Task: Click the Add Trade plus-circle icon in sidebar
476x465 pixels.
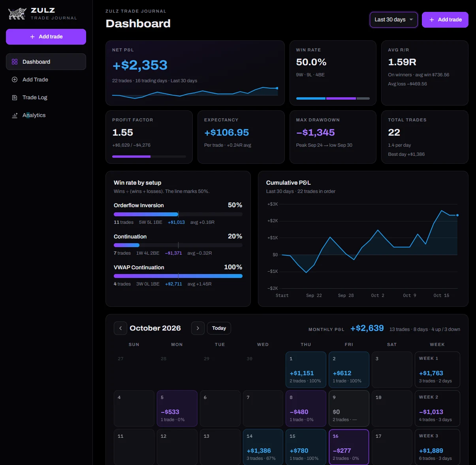Action: click(15, 79)
